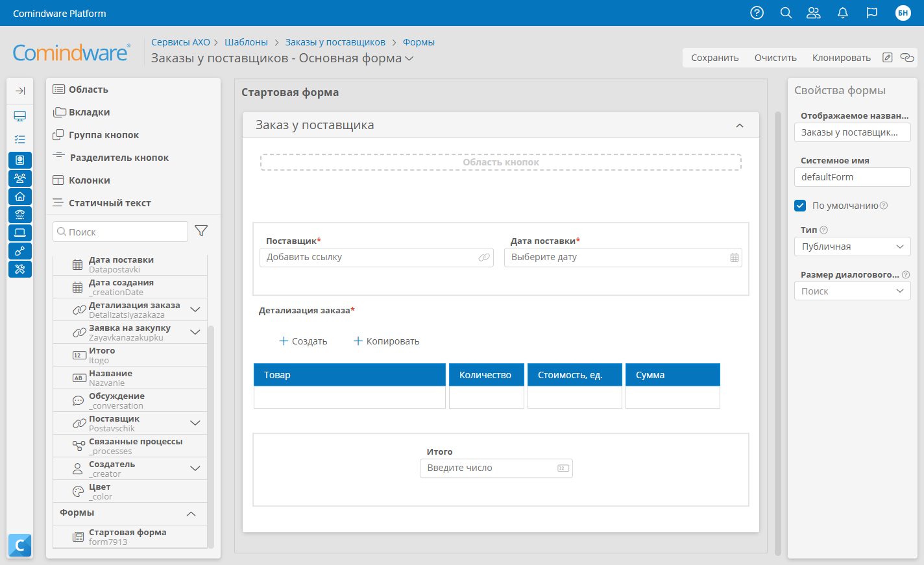The height and width of the screenshot is (565, 924).
Task: Click the Итого number input field
Action: point(496,468)
